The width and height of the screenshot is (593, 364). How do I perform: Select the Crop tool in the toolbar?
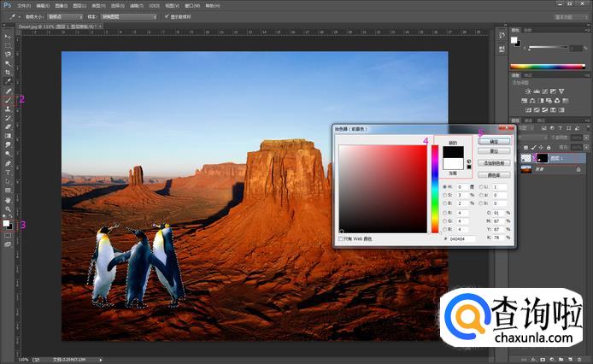click(x=9, y=73)
